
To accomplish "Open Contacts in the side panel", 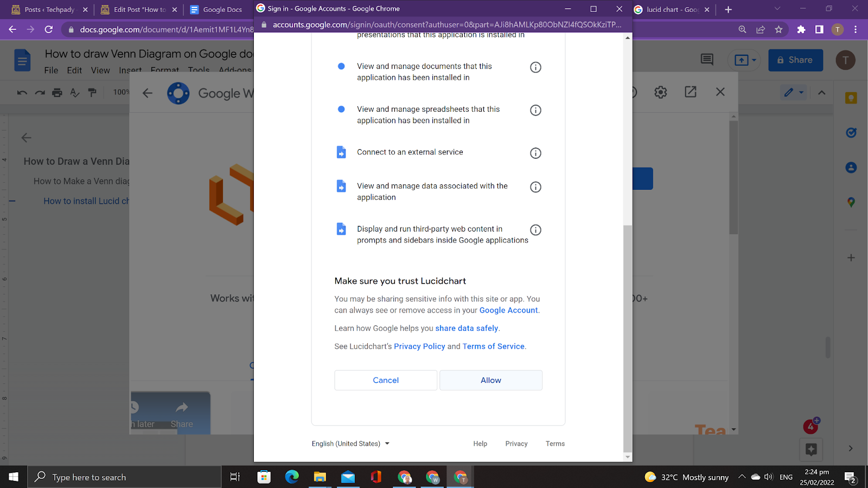I will click(851, 168).
